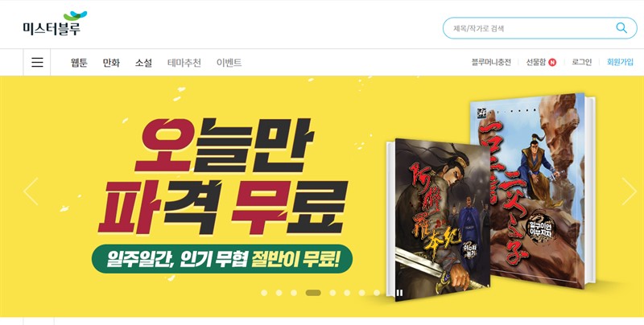Click the red N badge next to 선물함
This screenshot has width=644, height=325.
click(552, 63)
